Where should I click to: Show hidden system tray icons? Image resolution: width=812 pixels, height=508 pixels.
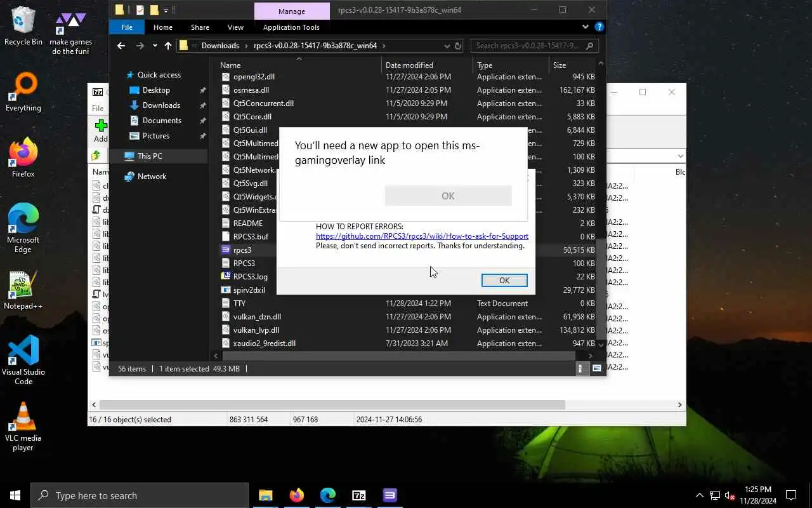coord(700,495)
